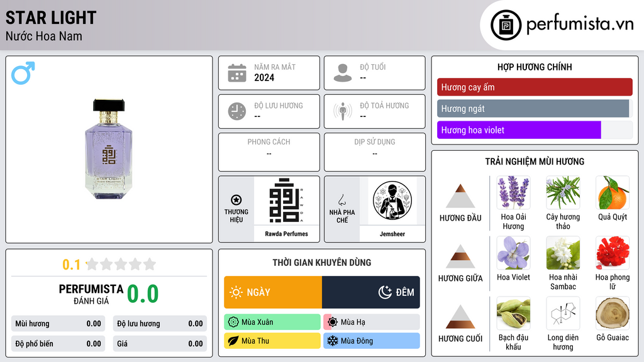Click the Thời gian khuyên dùng heading
The width and height of the screenshot is (644, 362).
coord(322,262)
